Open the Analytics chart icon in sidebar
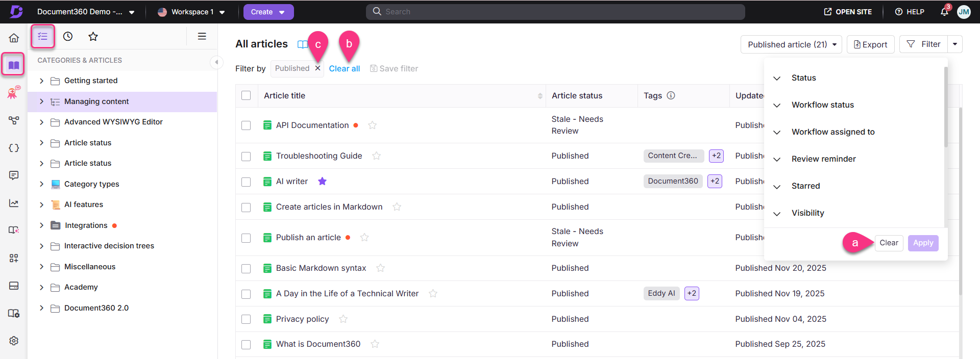Screen dimensions: 980x359 [14, 203]
